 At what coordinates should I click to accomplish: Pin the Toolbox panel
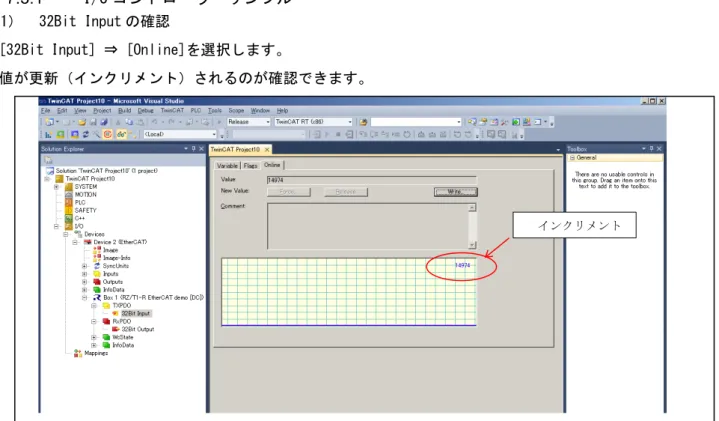click(x=651, y=149)
